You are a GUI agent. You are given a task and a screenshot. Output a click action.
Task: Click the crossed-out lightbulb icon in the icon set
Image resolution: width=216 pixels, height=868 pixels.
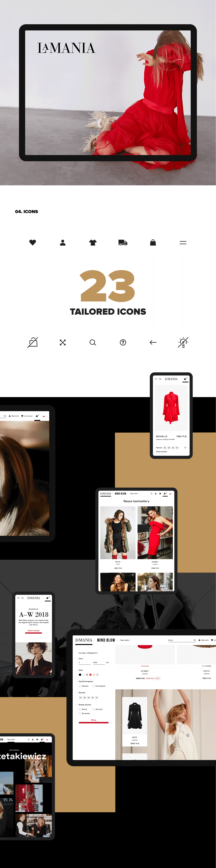click(183, 342)
